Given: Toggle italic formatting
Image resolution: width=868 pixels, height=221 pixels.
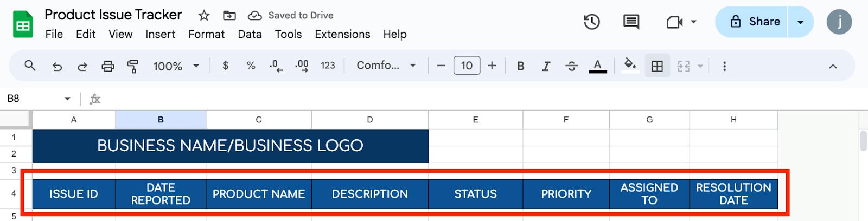Looking at the screenshot, I should pos(546,66).
